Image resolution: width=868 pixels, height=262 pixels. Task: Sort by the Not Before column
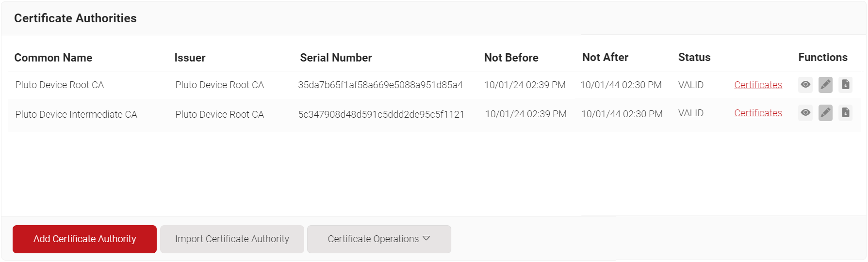pos(511,58)
